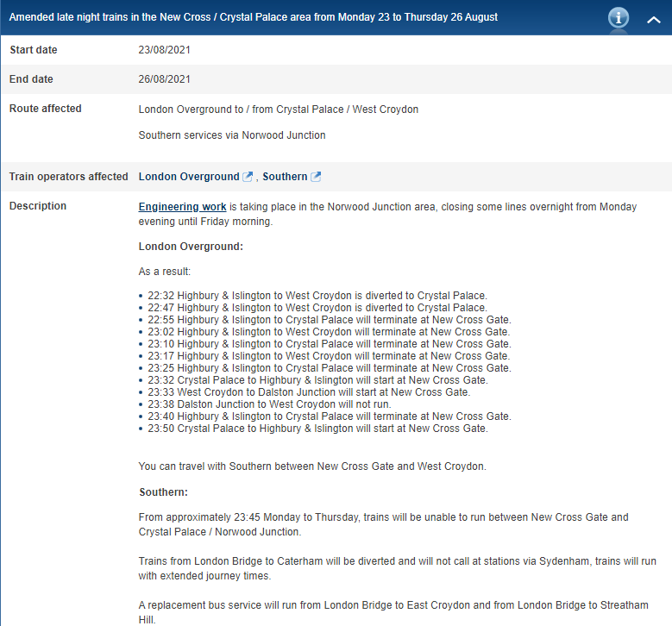
Task: Click the Train operators affected label
Action: point(68,177)
